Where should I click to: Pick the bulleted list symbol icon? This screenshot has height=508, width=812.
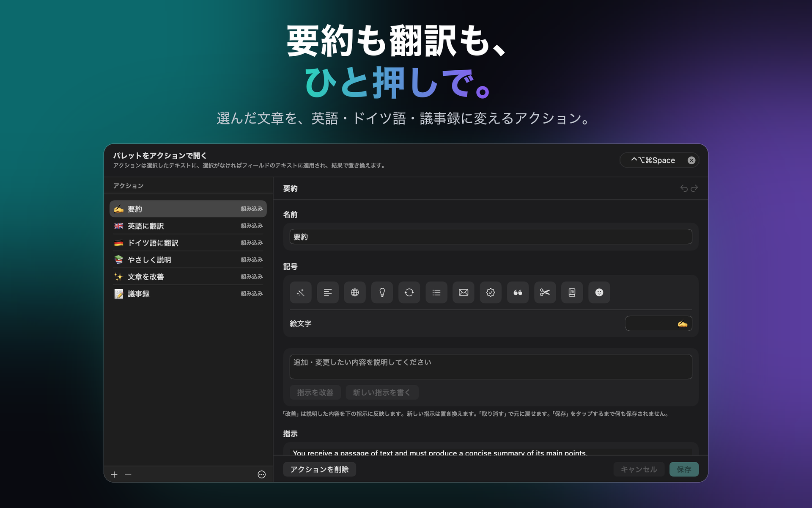tap(436, 293)
